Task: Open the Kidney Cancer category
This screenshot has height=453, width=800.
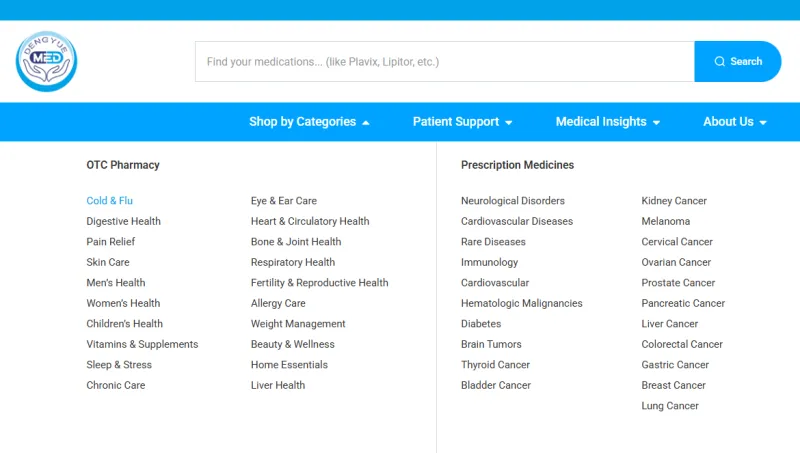Action: point(674,200)
